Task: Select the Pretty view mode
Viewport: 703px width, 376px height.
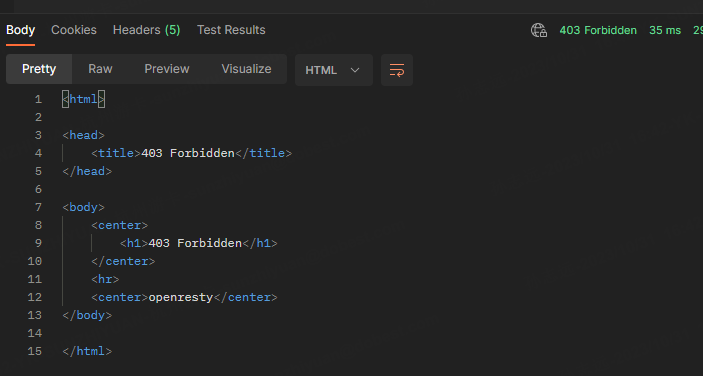Action: [39, 69]
